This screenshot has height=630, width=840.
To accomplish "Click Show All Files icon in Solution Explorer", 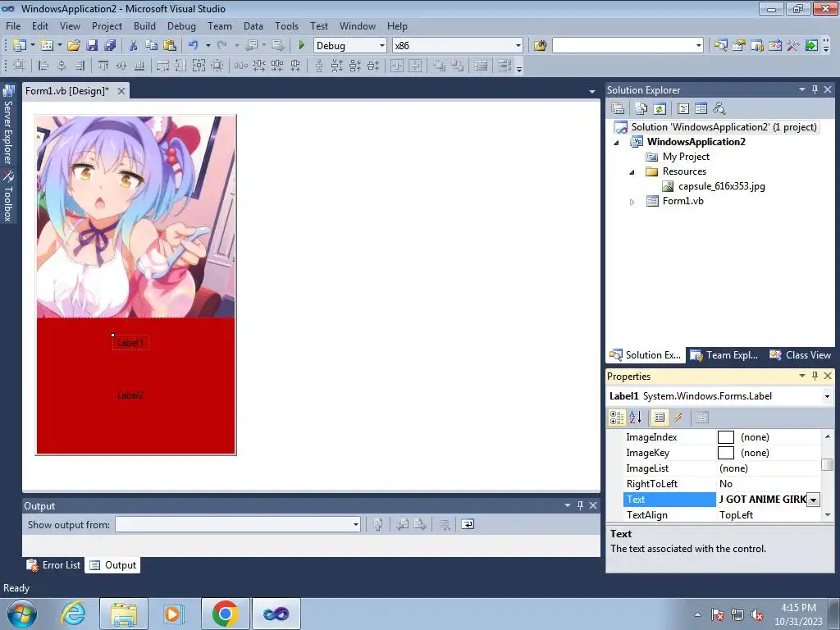I will 641,108.
